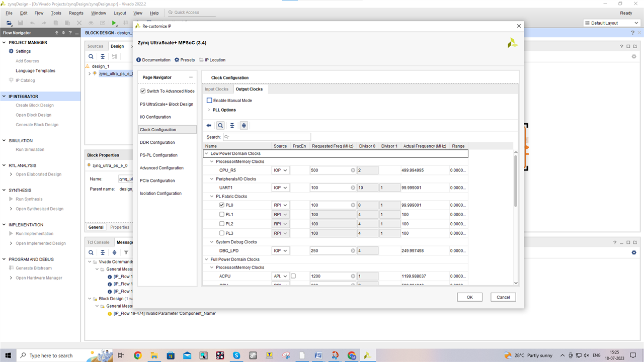Uncheck Switch To Advanced Mode
Screen dimensions: 644x362
tap(143, 91)
